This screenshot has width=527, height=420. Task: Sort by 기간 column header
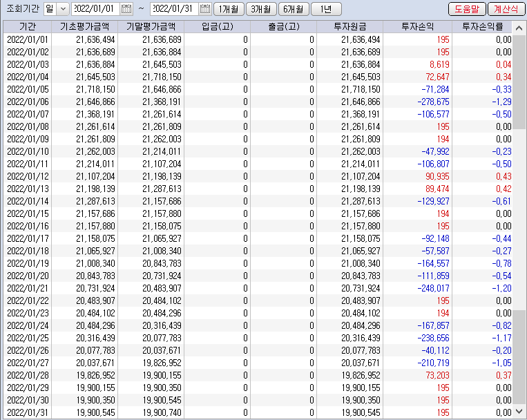coord(27,26)
